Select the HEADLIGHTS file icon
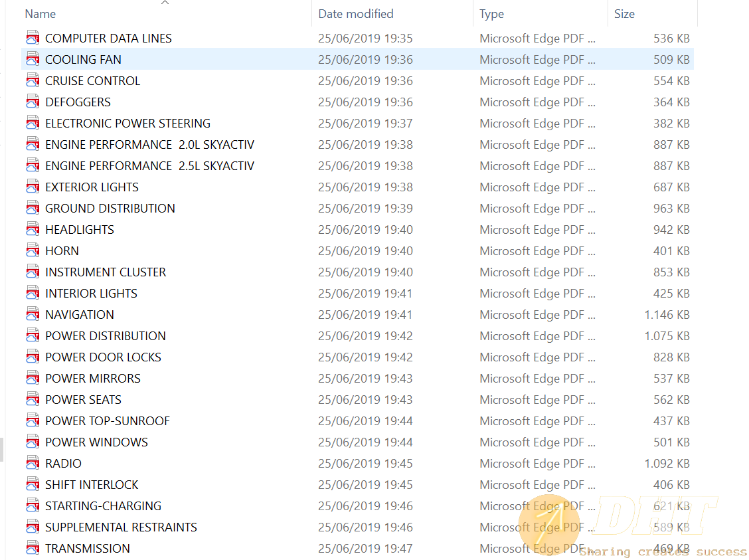The height and width of the screenshot is (560, 749). tap(33, 229)
